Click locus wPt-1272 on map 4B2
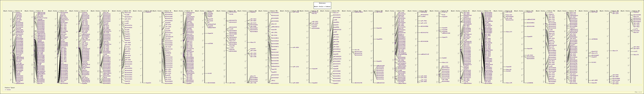The image size is (644, 94). point(296,67)
